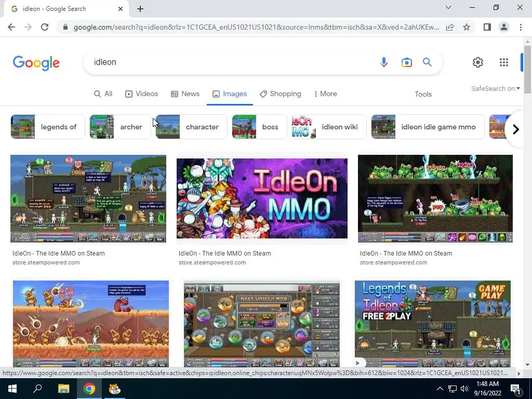Image resolution: width=532 pixels, height=399 pixels.
Task: Filter by 'idleon wiki' chip
Action: 329,127
